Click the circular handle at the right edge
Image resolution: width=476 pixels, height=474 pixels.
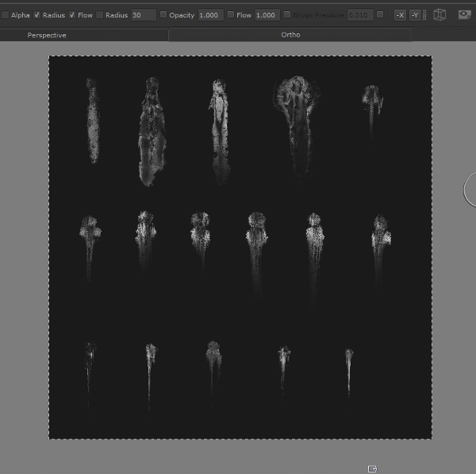coord(470,189)
